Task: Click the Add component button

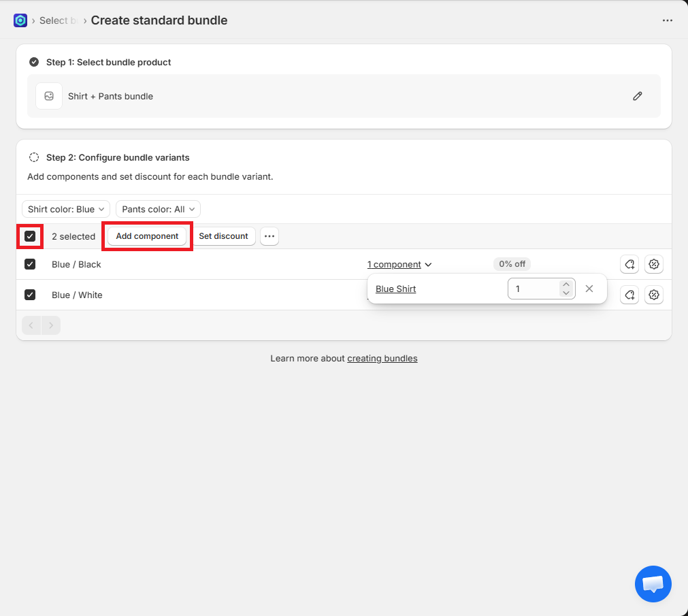Action: [x=147, y=236]
